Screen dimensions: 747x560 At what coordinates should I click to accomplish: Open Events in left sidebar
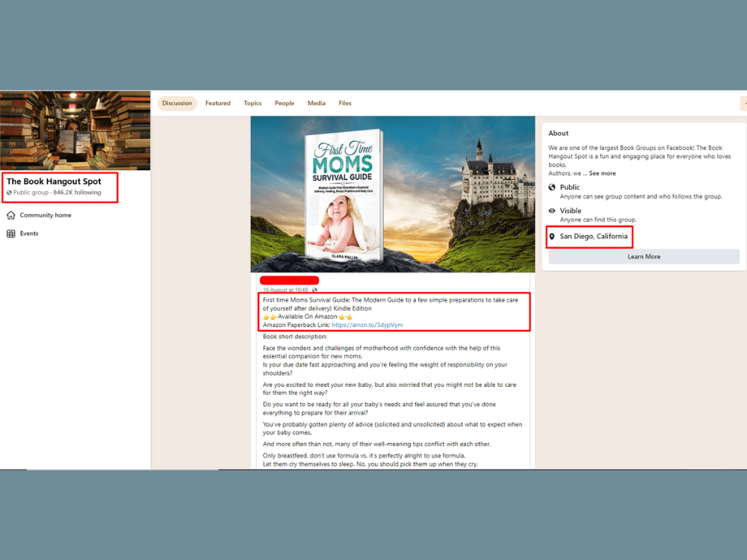29,233
